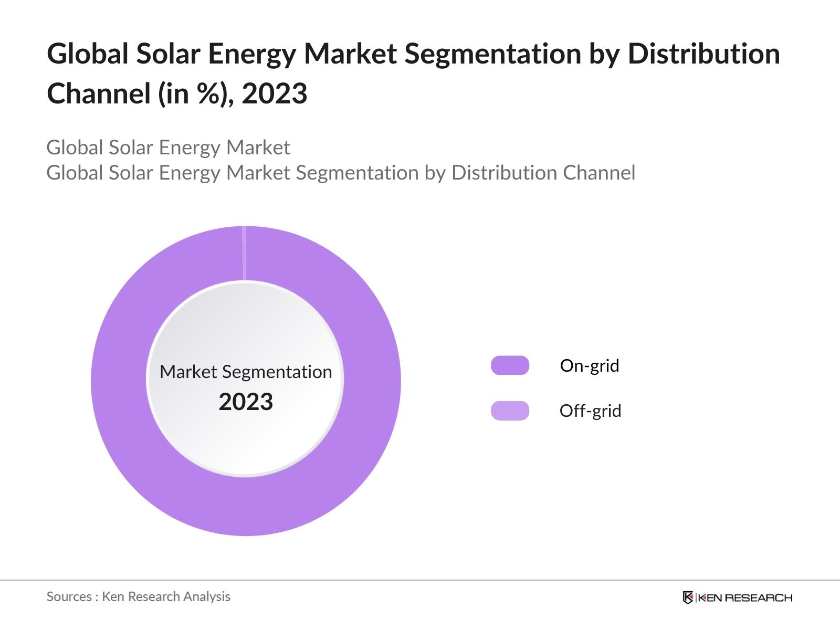This screenshot has height=630, width=840.
Task: Click the gray Global Solar Energy Market subtitle
Action: coord(168,148)
